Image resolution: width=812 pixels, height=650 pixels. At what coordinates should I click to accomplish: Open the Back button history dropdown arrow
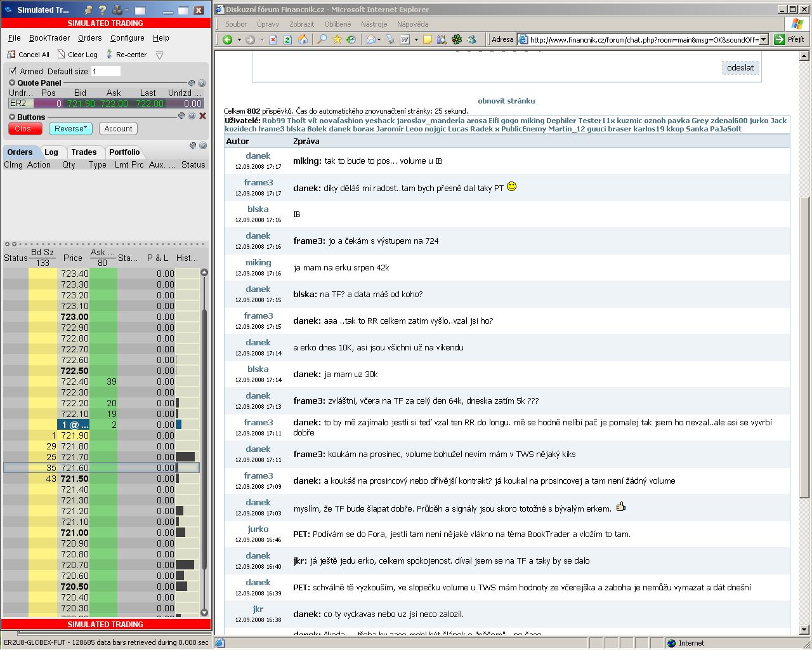click(239, 39)
